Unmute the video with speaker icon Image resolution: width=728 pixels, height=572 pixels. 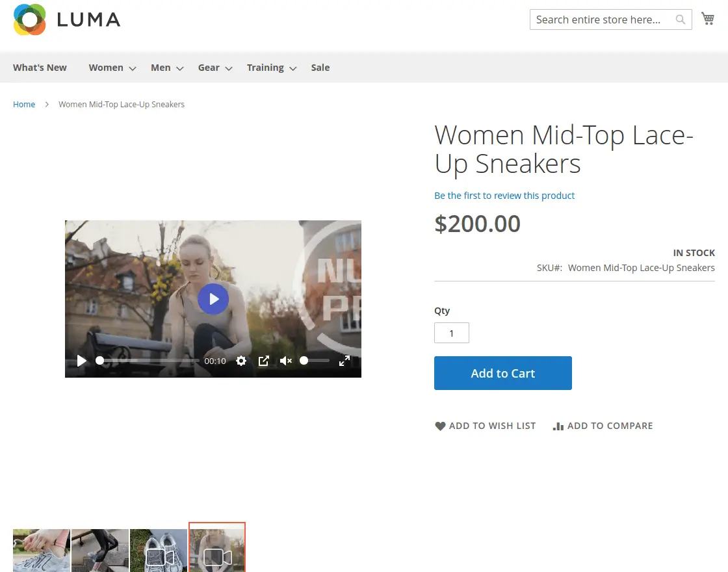[x=285, y=361]
